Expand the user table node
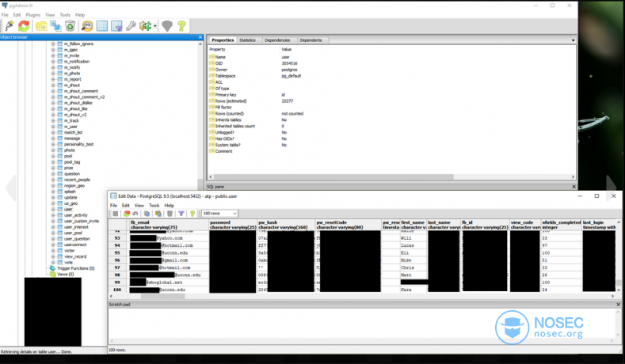The width and height of the screenshot is (625, 364). [53, 209]
